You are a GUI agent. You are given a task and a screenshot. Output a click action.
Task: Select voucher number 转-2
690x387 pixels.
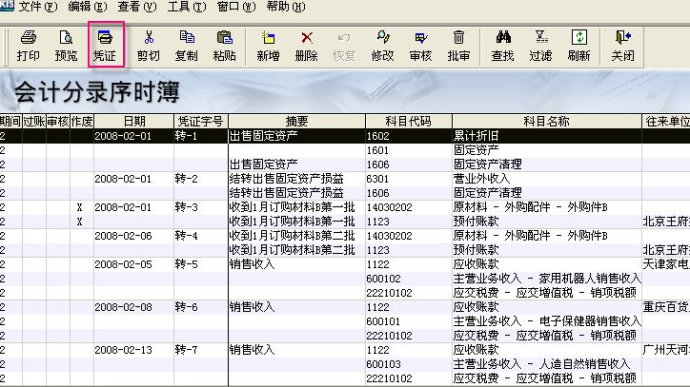point(186,179)
